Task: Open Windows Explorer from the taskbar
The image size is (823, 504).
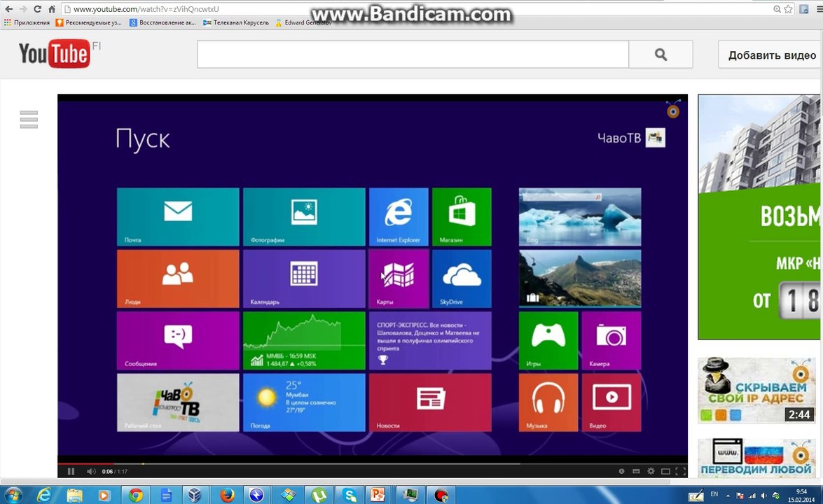Action: (74, 495)
